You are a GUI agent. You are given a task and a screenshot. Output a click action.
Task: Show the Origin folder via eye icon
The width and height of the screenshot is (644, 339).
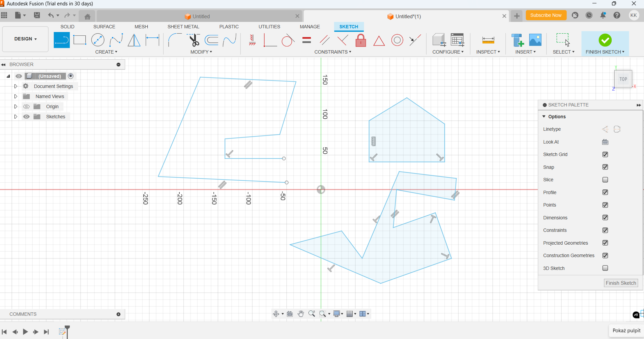26,106
